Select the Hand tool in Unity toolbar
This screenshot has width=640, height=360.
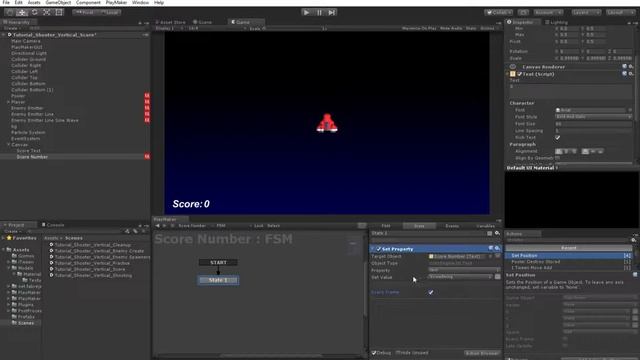[x=10, y=12]
